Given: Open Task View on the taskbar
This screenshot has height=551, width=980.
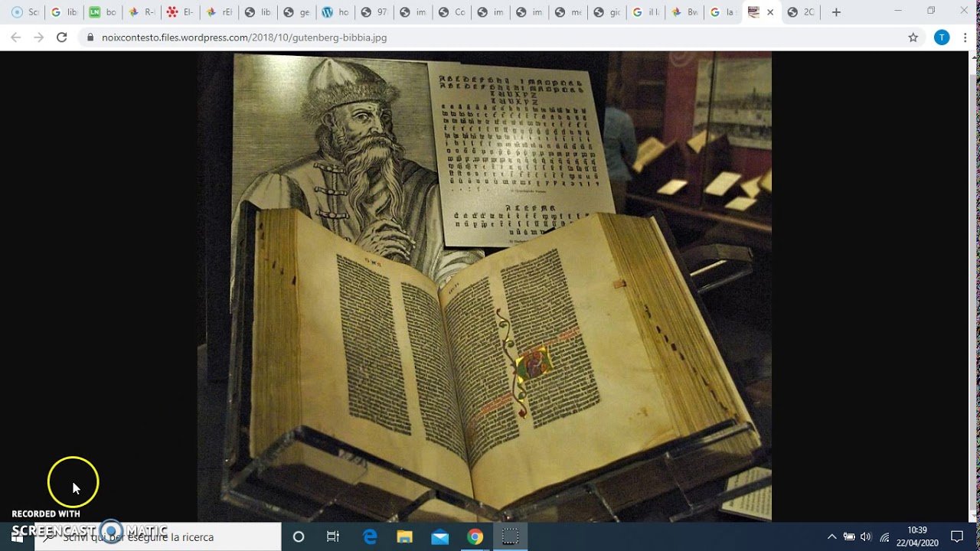Looking at the screenshot, I should pos(333,536).
